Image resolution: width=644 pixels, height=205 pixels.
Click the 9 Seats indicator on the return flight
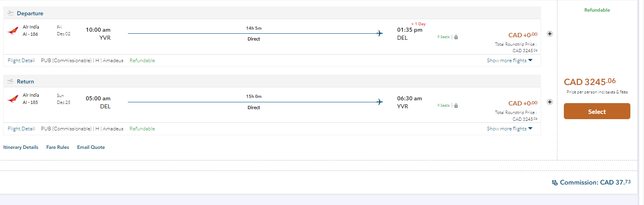pyautogui.click(x=443, y=106)
